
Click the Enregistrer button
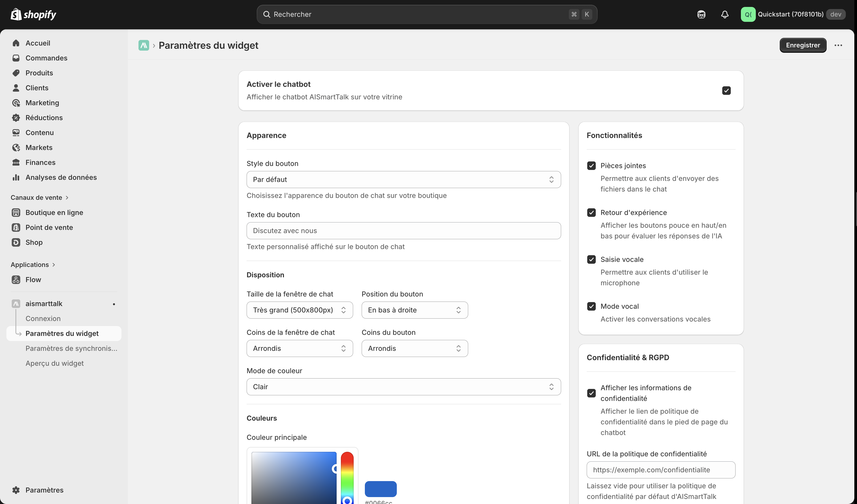[x=803, y=45]
